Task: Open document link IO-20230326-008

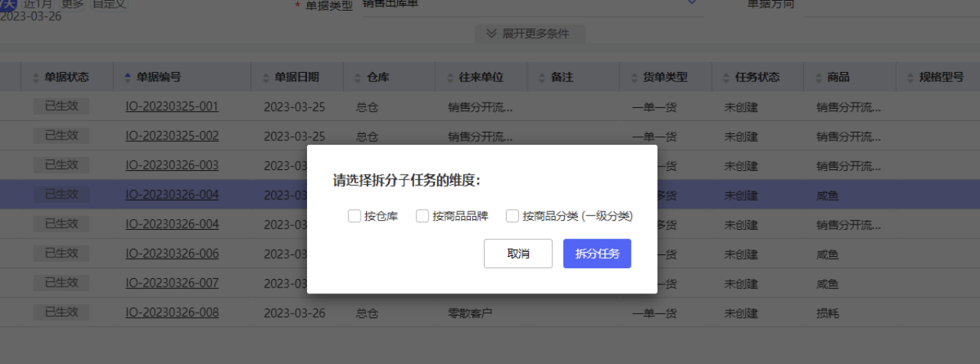Action: (172, 313)
